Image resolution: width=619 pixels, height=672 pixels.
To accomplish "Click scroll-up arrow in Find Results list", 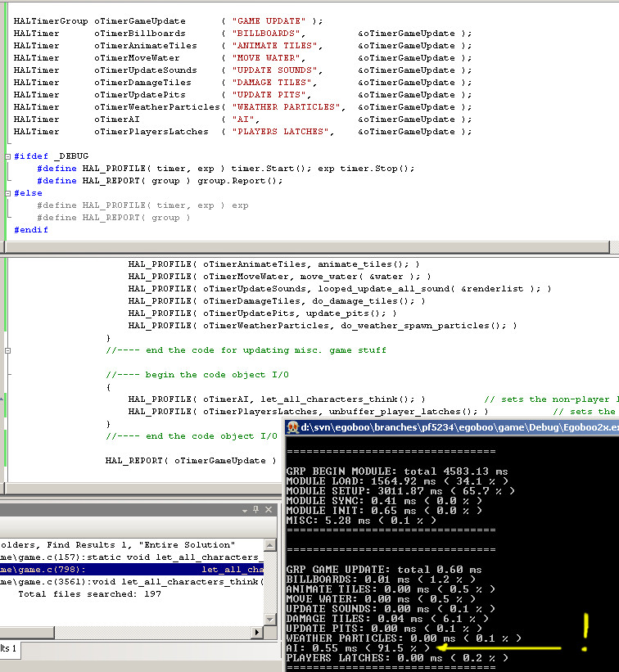I will 270,545.
